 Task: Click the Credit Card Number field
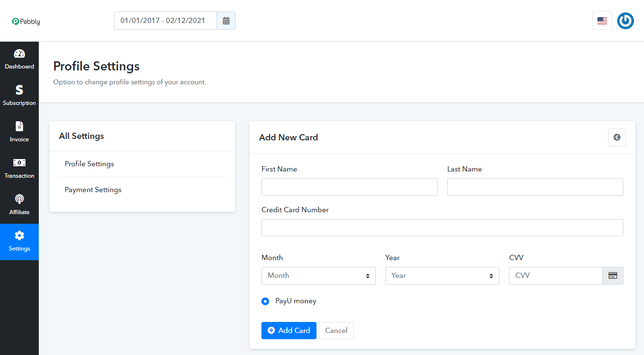442,228
